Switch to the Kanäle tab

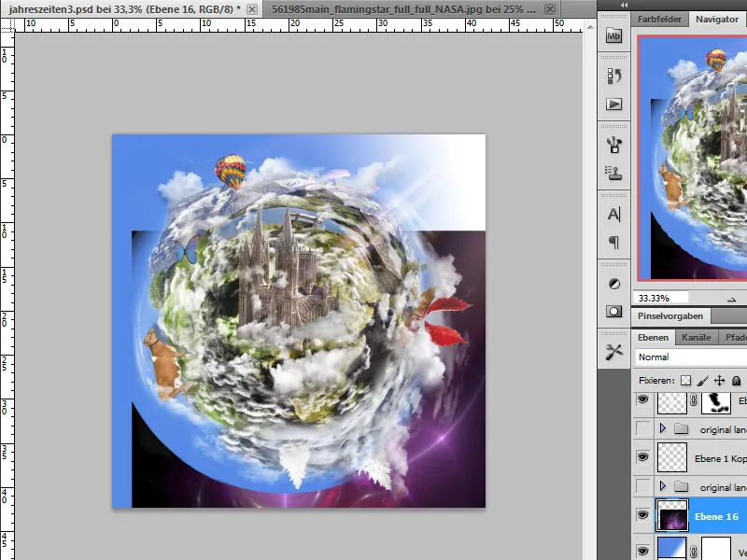click(x=696, y=338)
